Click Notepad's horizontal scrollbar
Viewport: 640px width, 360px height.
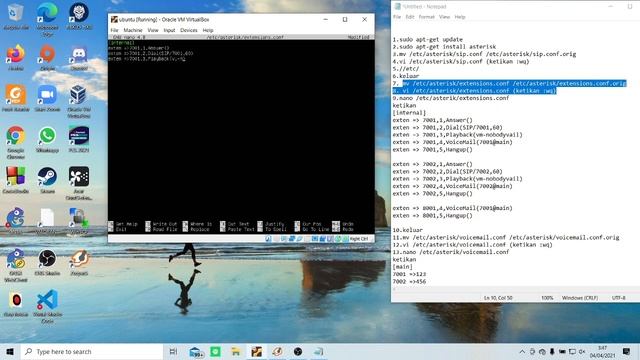pyautogui.click(x=515, y=289)
